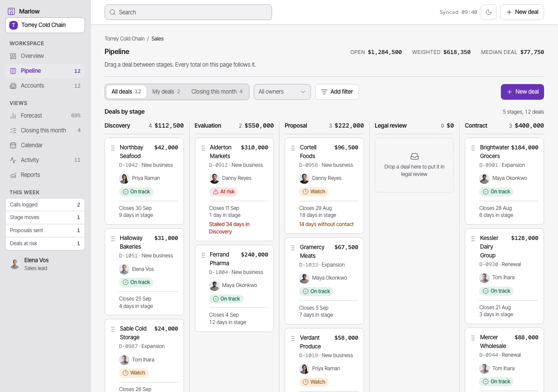Viewport: 558px width, 392px height.
Task: Select the All deals tab
Action: pos(126,92)
